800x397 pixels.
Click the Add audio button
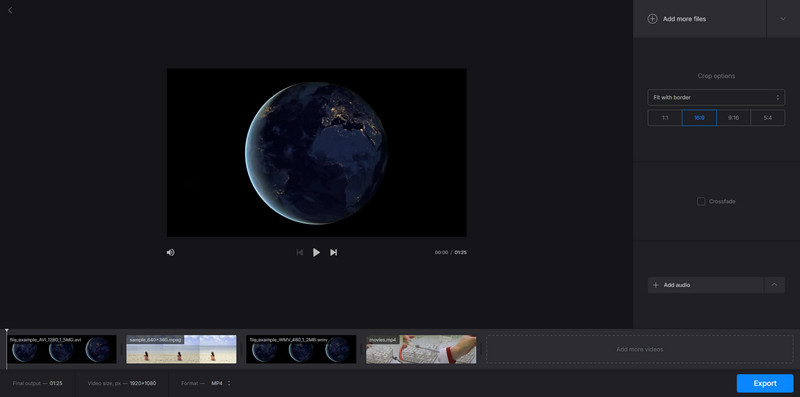(x=706, y=285)
